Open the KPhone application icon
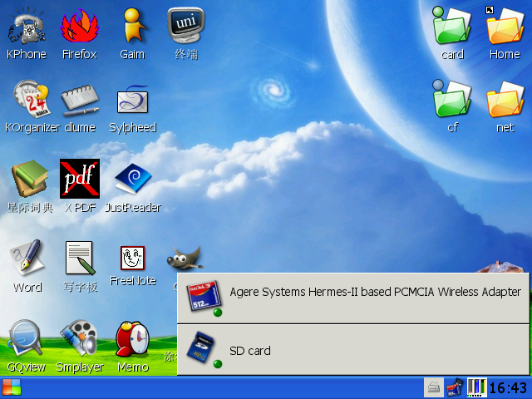Viewport: 532px width, 399px height. pyautogui.click(x=26, y=27)
